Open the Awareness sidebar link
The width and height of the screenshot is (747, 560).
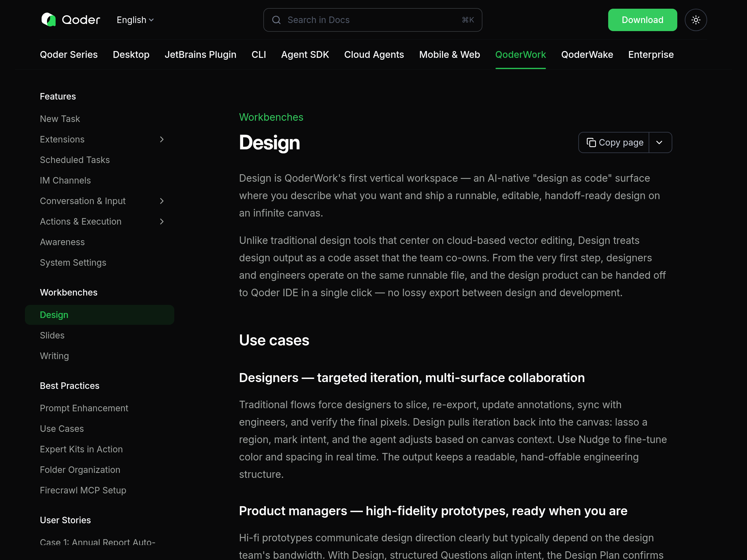tap(62, 242)
